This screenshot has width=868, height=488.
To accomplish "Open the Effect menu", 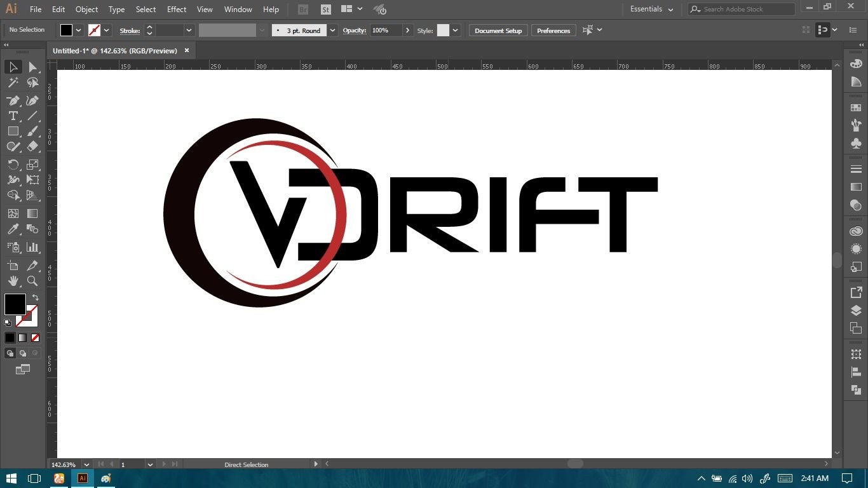I will pos(177,10).
